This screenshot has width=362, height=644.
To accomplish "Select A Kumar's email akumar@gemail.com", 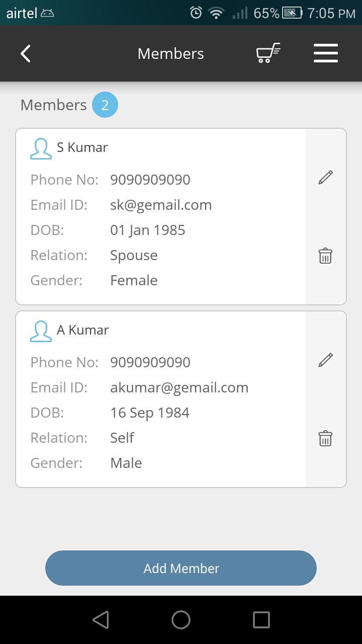I will tap(179, 387).
